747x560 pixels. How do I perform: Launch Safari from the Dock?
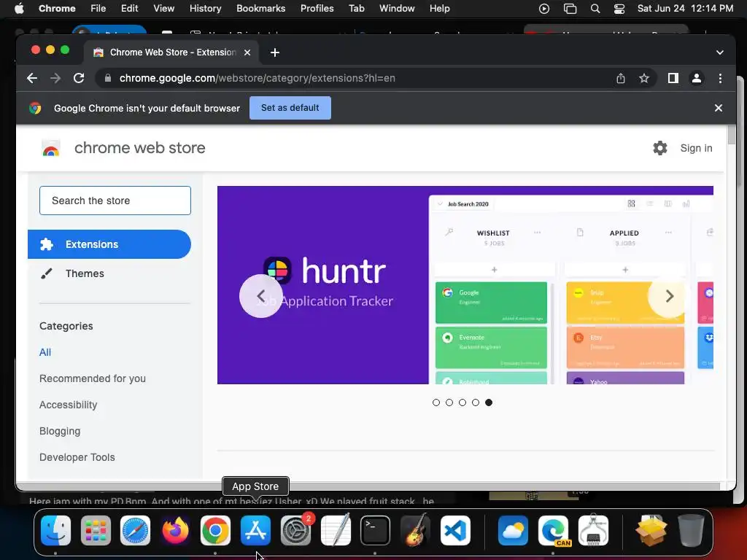pyautogui.click(x=135, y=531)
